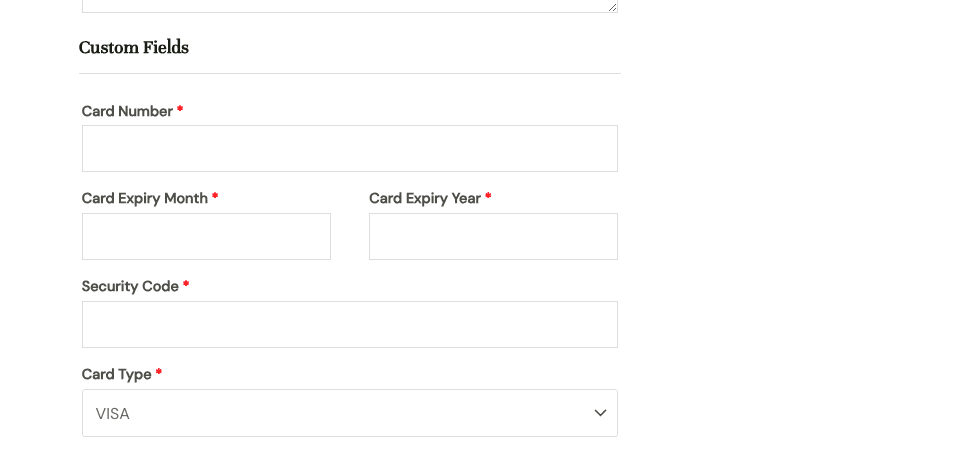The width and height of the screenshot is (976, 461).
Task: Click the Security Code label text
Action: tap(130, 286)
